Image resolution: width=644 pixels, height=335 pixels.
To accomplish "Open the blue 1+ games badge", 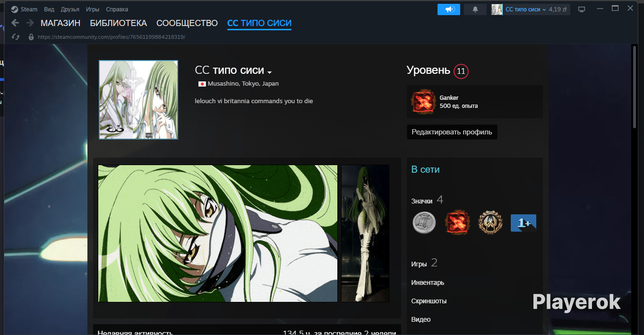I will pos(524,223).
